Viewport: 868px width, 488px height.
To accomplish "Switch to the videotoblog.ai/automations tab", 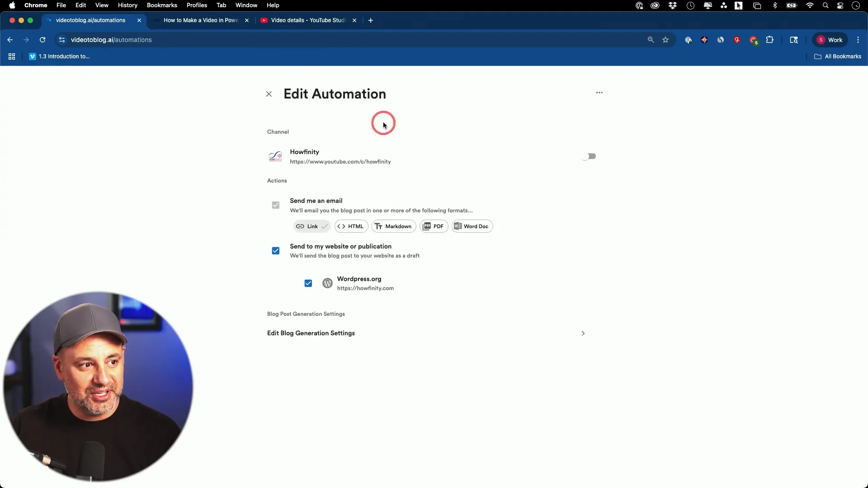I will coord(90,20).
